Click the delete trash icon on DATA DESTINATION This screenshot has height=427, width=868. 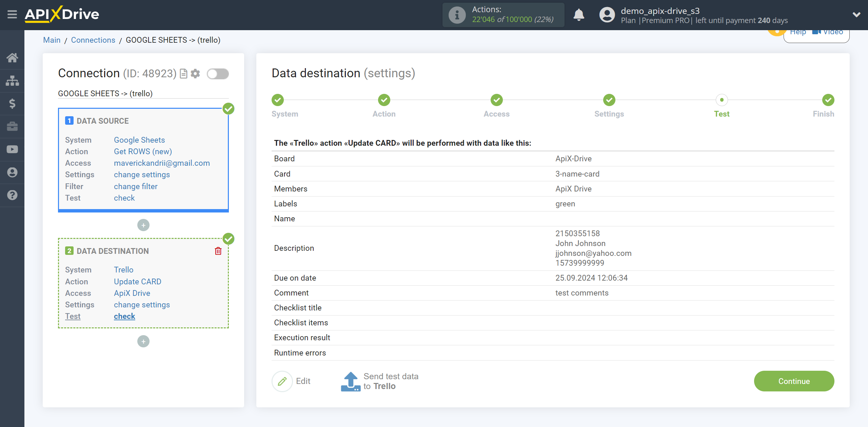(x=218, y=251)
